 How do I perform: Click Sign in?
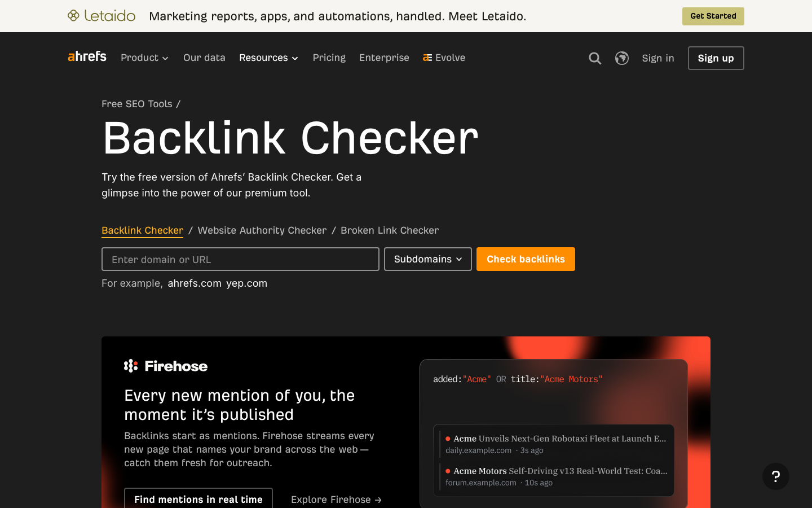[658, 58]
